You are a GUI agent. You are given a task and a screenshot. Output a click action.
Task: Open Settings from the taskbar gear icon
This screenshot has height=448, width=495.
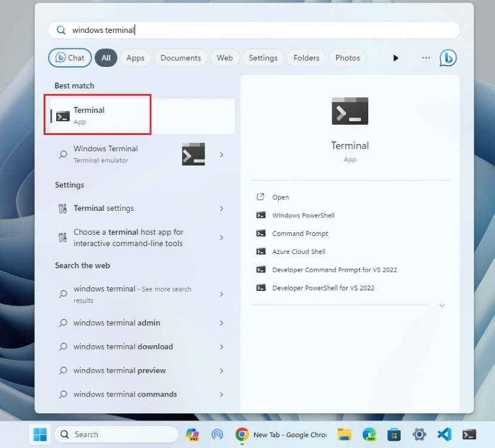point(419,434)
